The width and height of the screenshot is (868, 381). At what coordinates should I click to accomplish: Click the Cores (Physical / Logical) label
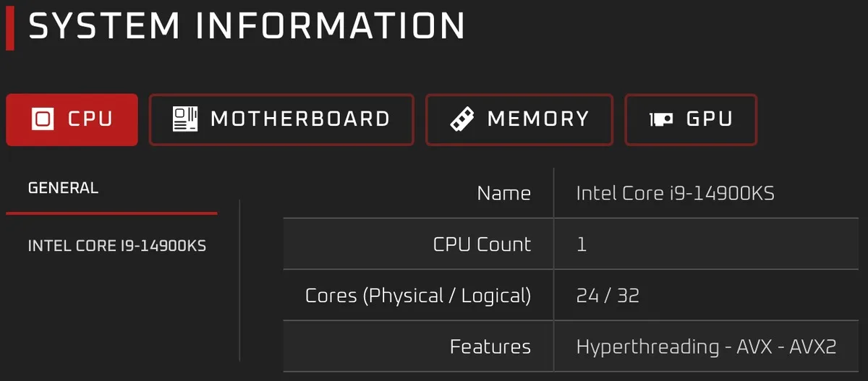418,296
